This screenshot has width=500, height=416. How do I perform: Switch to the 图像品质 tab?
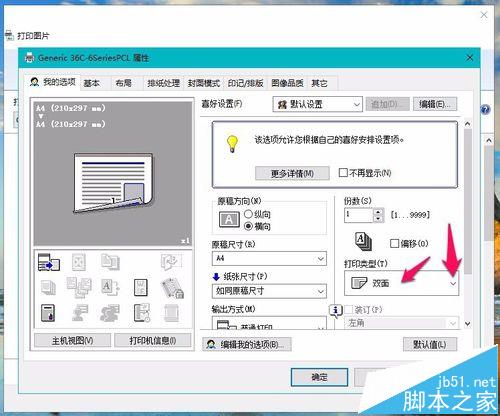coord(287,83)
